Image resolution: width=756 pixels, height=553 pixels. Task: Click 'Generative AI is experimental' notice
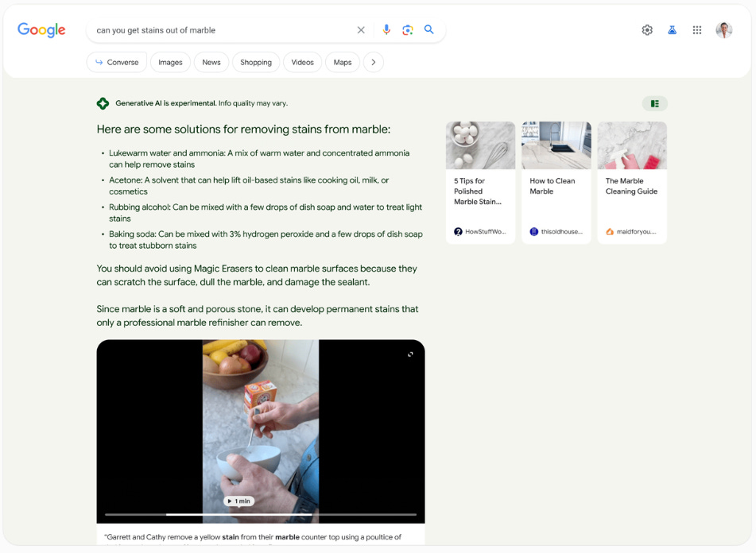(x=202, y=103)
